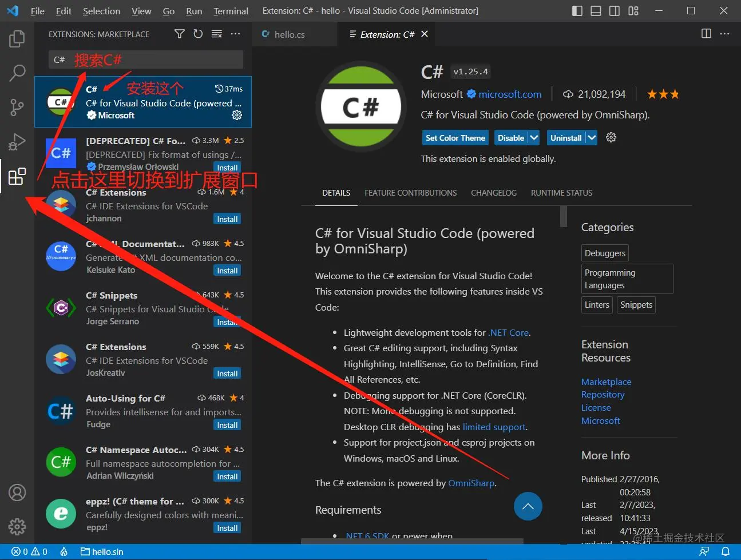Toggle the primary sidebar visibility

point(577,10)
